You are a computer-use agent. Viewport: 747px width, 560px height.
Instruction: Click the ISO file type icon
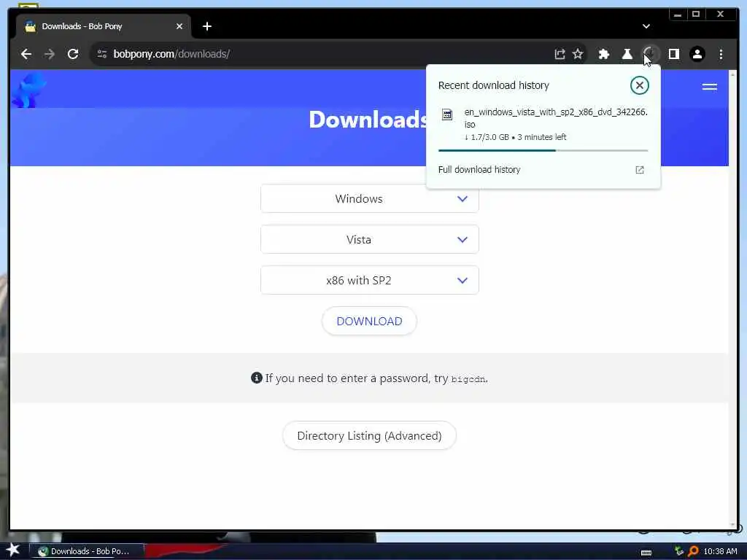(447, 114)
